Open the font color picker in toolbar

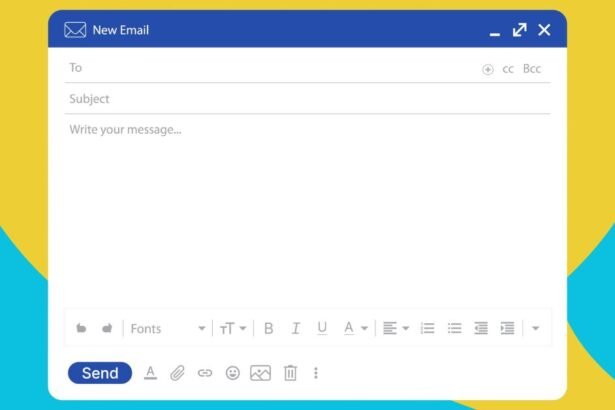click(x=355, y=328)
